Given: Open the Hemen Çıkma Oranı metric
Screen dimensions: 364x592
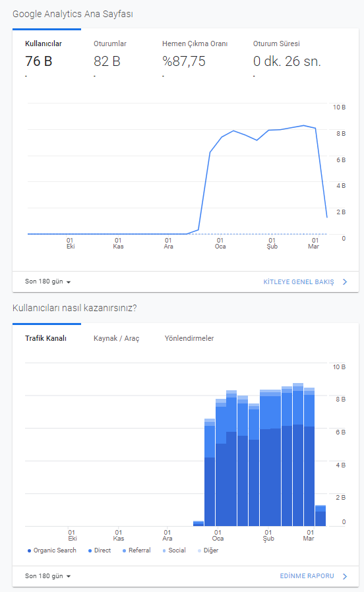Looking at the screenshot, I should 195,44.
